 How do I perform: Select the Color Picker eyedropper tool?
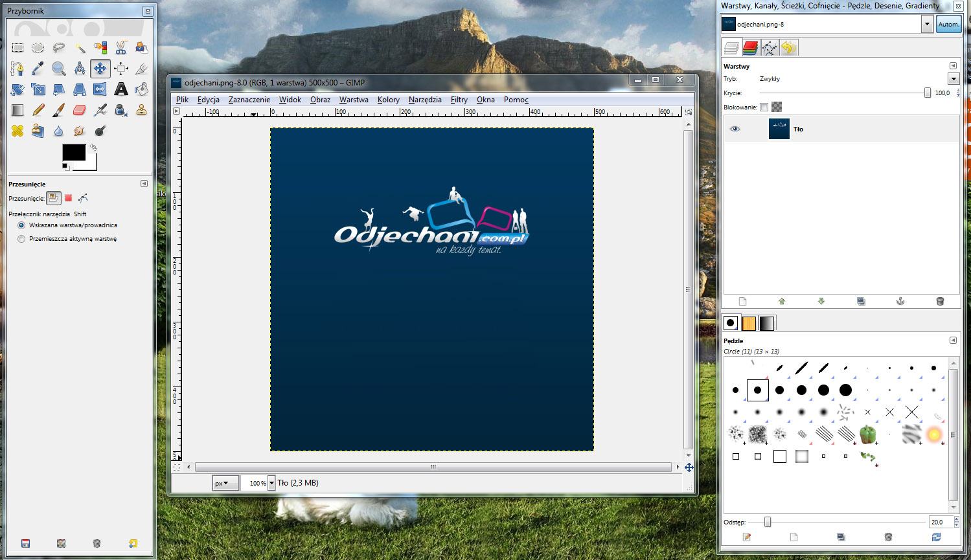(38, 68)
